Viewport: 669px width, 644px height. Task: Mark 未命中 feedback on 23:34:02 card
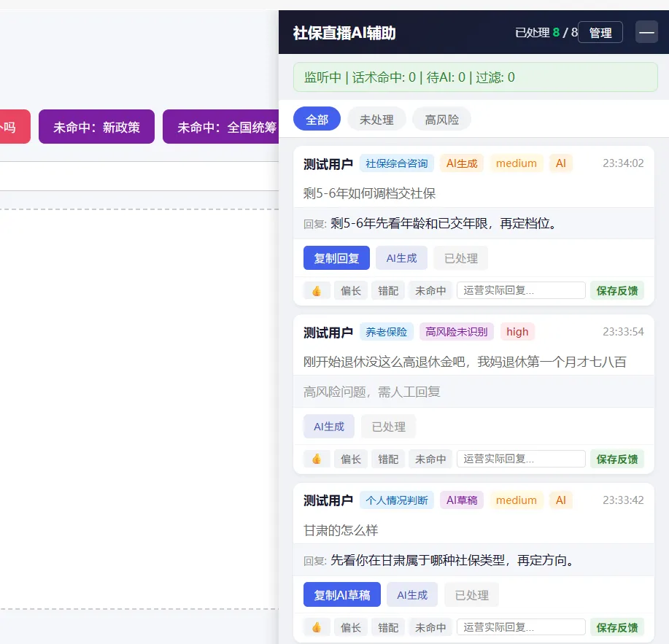point(430,291)
